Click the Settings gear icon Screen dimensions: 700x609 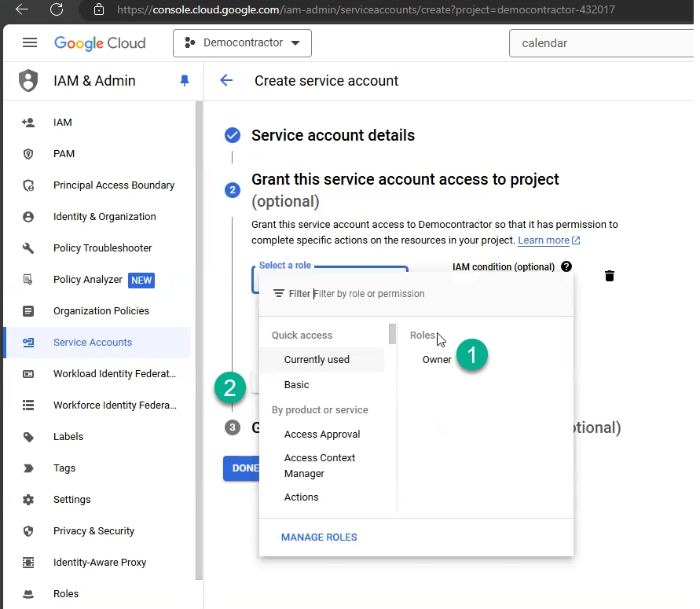click(28, 500)
